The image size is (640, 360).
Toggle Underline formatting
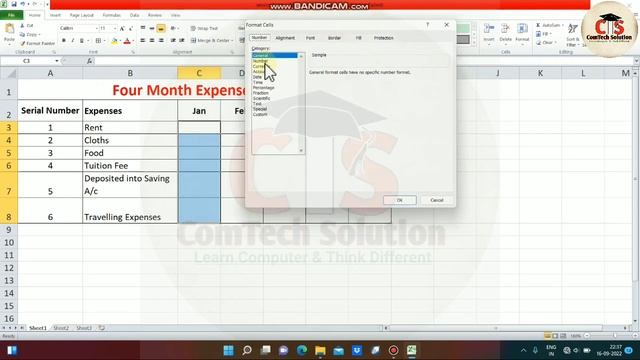(x=82, y=41)
